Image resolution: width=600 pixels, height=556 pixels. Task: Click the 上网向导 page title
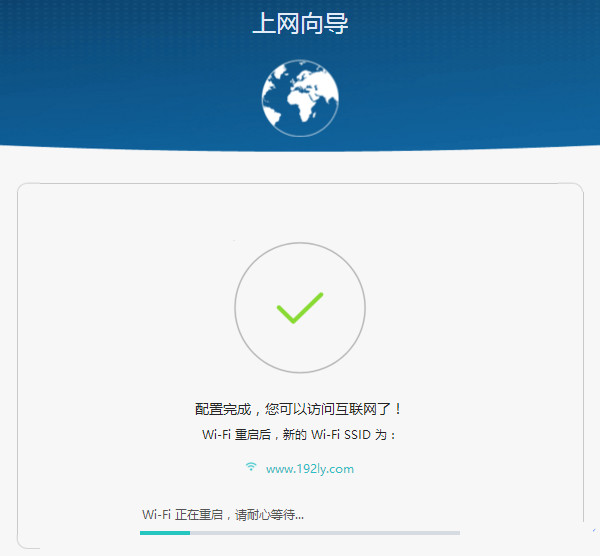[x=300, y=23]
